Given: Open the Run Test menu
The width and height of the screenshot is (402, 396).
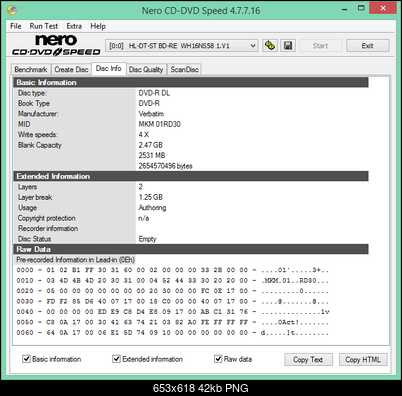Looking at the screenshot, I should pos(44,26).
